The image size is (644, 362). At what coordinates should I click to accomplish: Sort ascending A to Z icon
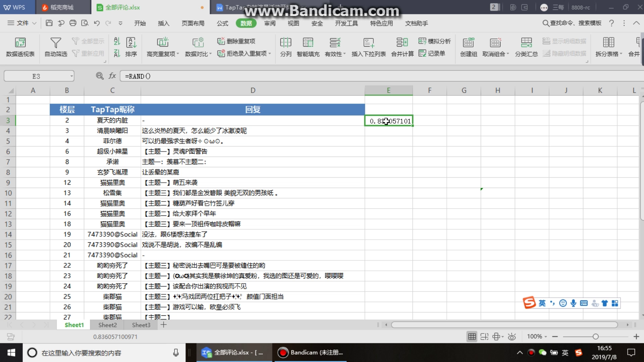click(117, 41)
